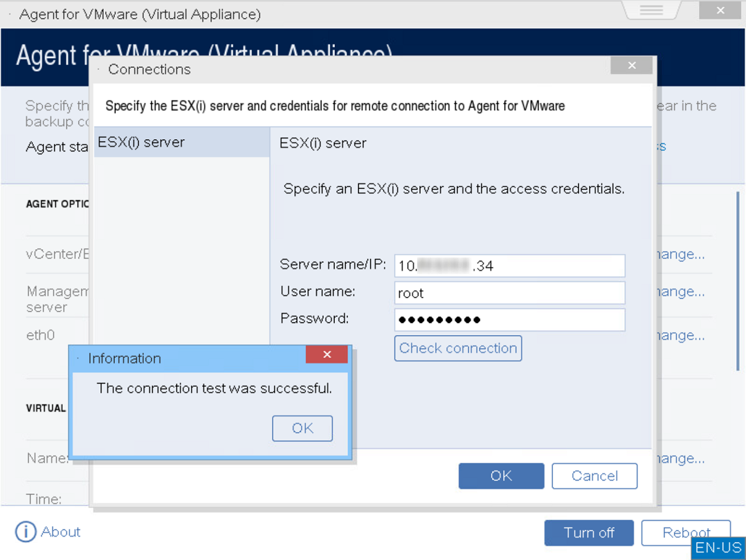The width and height of the screenshot is (746, 560).
Task: Close the Information popup with red X
Action: (x=326, y=354)
